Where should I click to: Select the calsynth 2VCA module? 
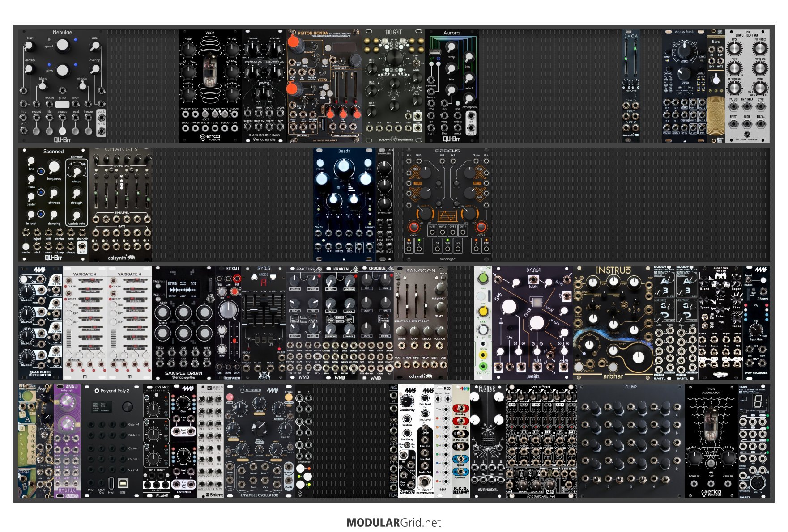click(x=631, y=86)
